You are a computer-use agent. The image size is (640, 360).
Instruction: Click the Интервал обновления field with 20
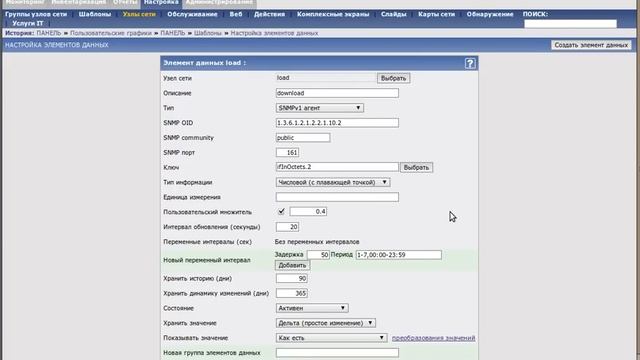[287, 227]
